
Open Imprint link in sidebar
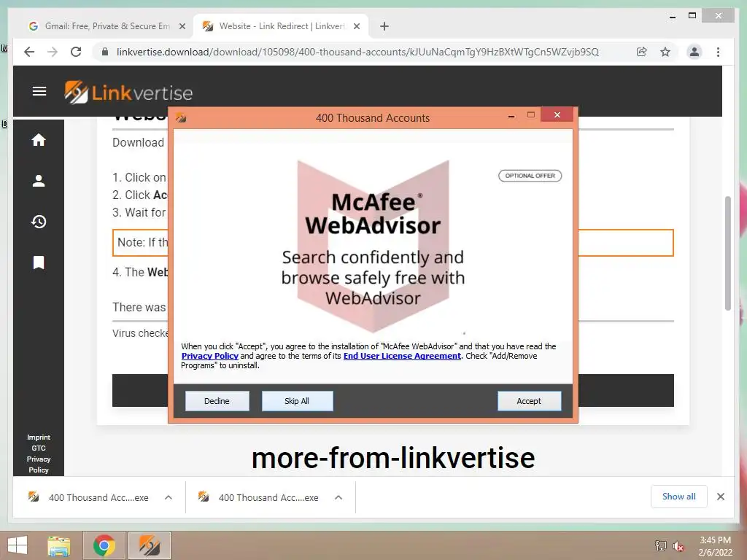click(x=39, y=437)
